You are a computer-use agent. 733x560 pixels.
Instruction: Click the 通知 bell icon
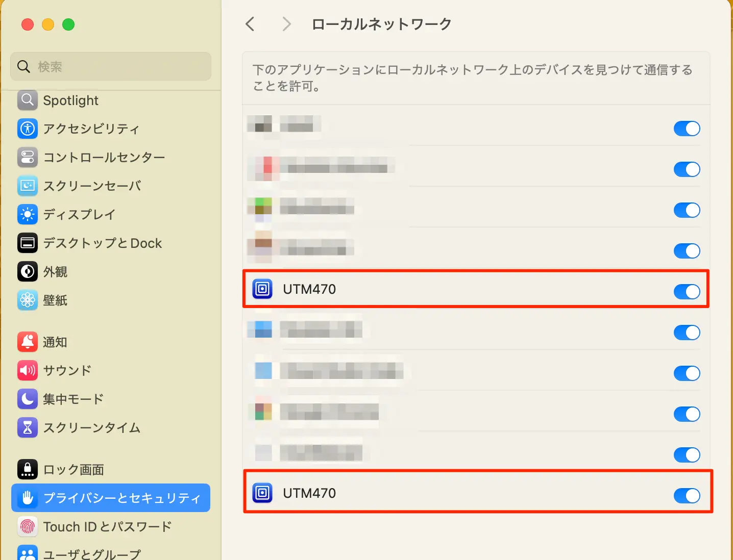pos(28,342)
